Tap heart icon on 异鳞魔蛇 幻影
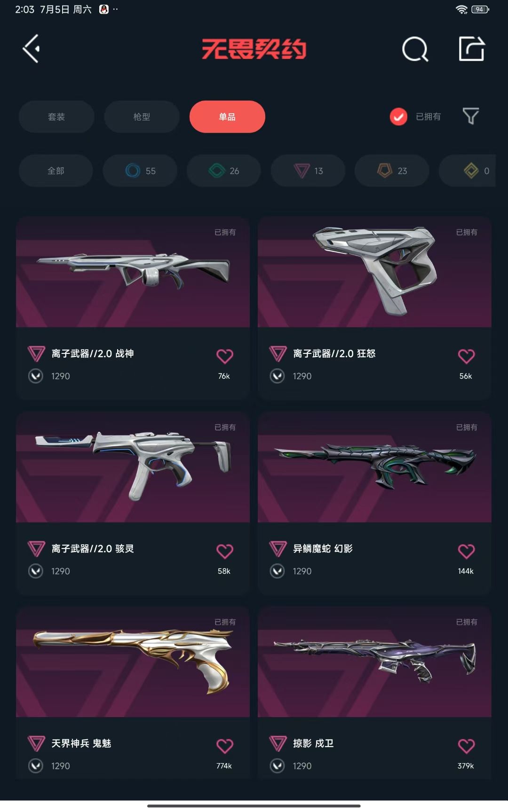The image size is (508, 812). (466, 551)
